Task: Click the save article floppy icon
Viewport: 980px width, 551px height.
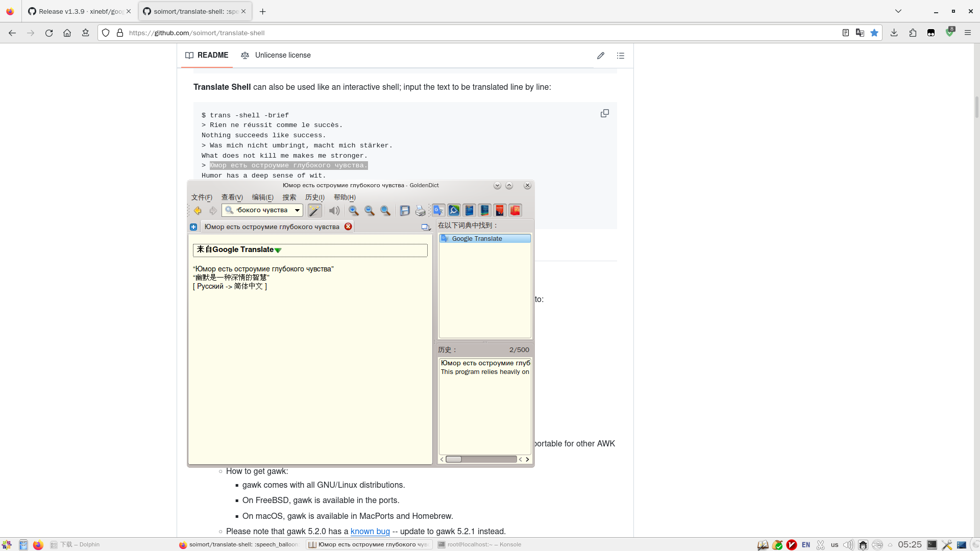Action: (x=405, y=211)
